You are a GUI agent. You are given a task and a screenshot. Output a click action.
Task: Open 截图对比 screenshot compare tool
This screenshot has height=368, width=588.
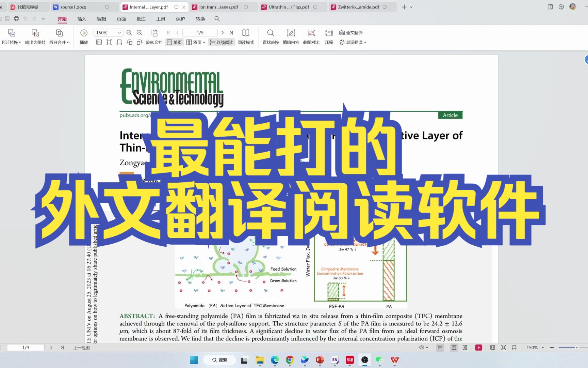[x=311, y=37]
